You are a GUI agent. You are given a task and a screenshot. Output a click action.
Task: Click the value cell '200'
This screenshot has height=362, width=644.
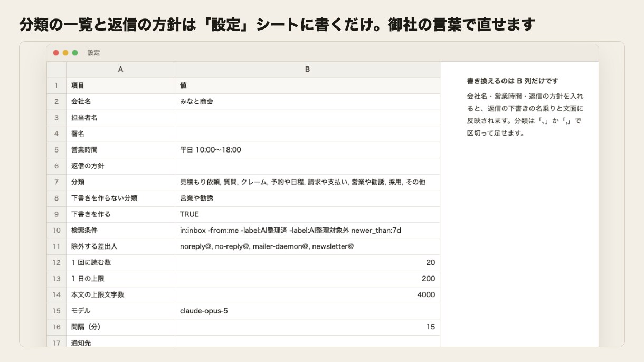(307, 279)
